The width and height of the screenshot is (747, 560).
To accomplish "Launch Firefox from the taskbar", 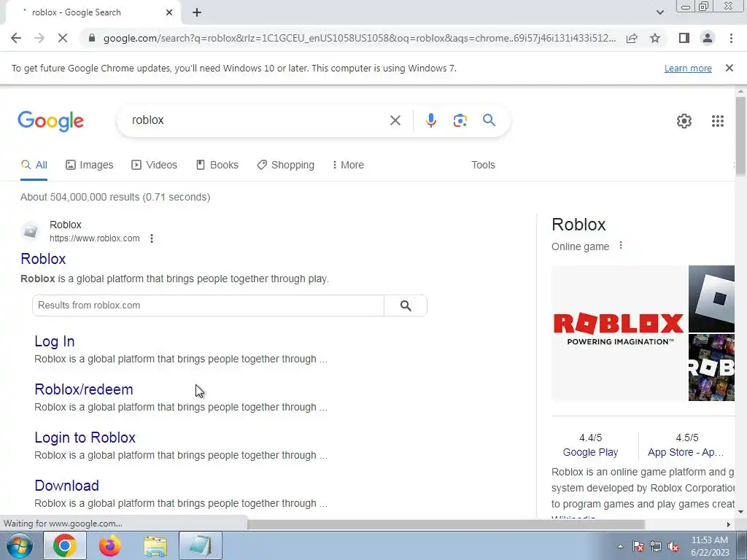I will pyautogui.click(x=110, y=545).
